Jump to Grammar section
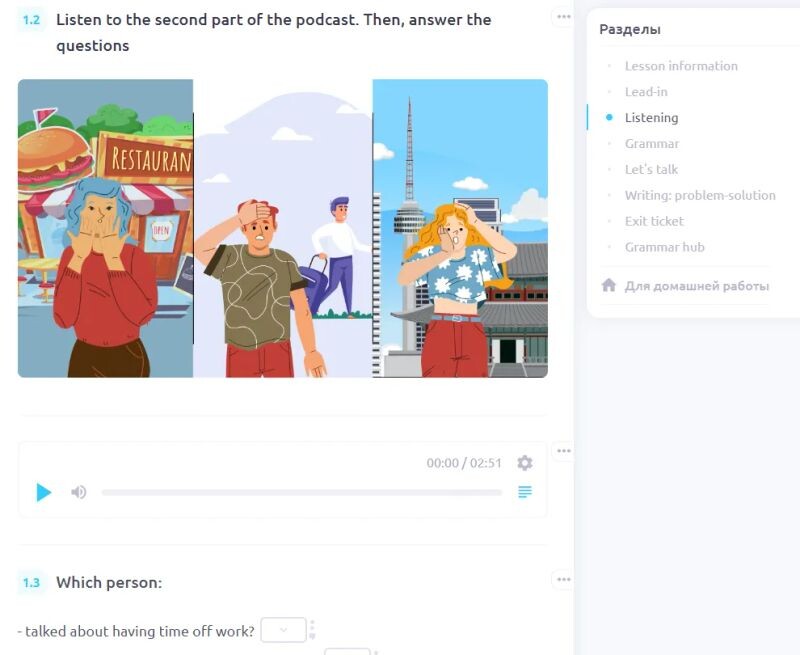 point(652,144)
